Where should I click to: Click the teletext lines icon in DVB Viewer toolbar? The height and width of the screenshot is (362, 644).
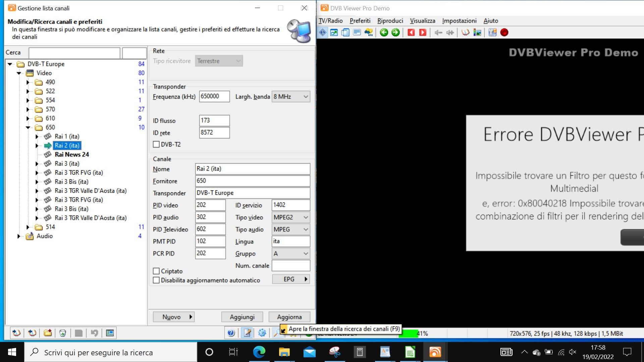(357, 33)
